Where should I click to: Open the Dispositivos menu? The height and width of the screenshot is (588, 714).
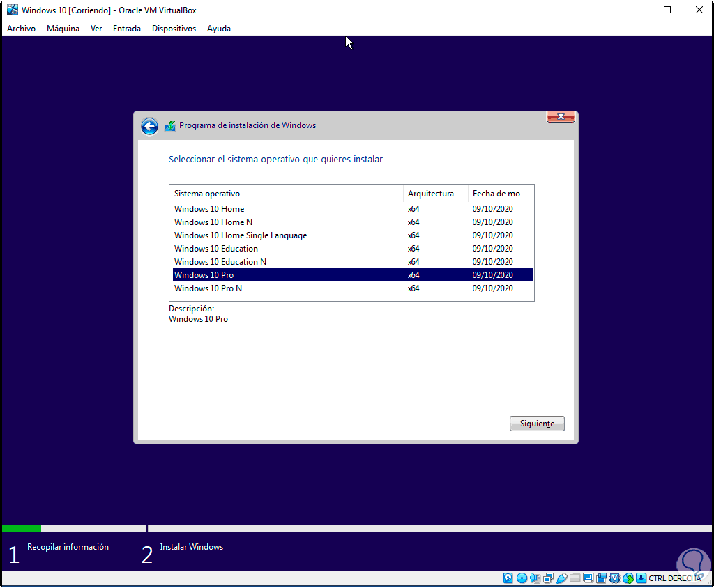(x=174, y=29)
